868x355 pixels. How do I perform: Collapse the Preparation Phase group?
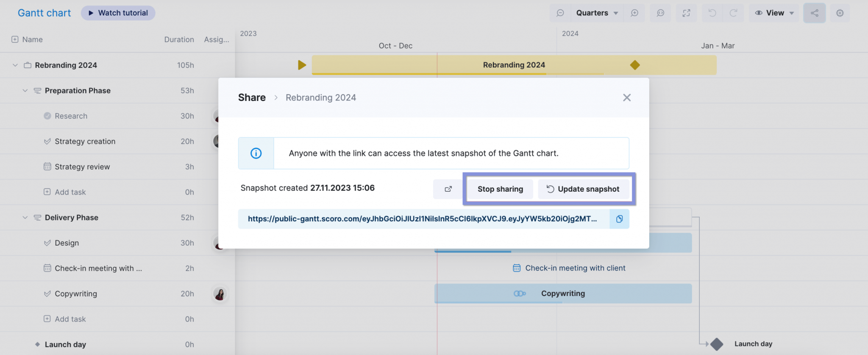coord(25,90)
